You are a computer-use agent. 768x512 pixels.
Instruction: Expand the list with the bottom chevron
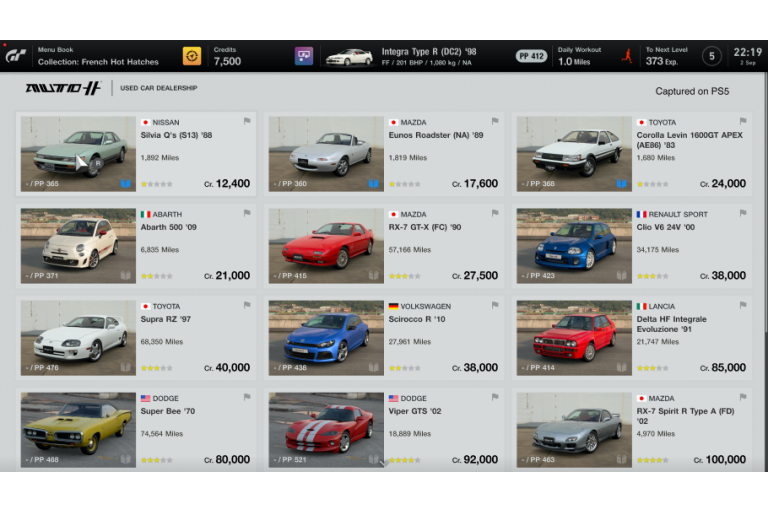coord(384,463)
